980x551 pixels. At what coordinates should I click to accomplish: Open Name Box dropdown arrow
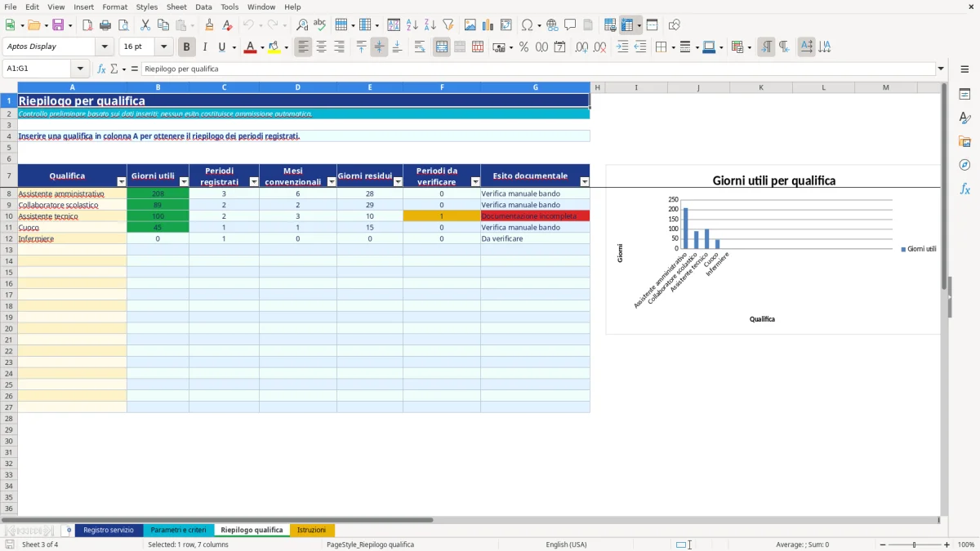pyautogui.click(x=80, y=69)
